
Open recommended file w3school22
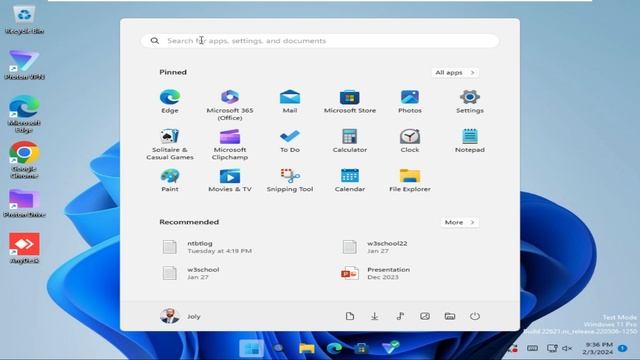click(x=376, y=247)
